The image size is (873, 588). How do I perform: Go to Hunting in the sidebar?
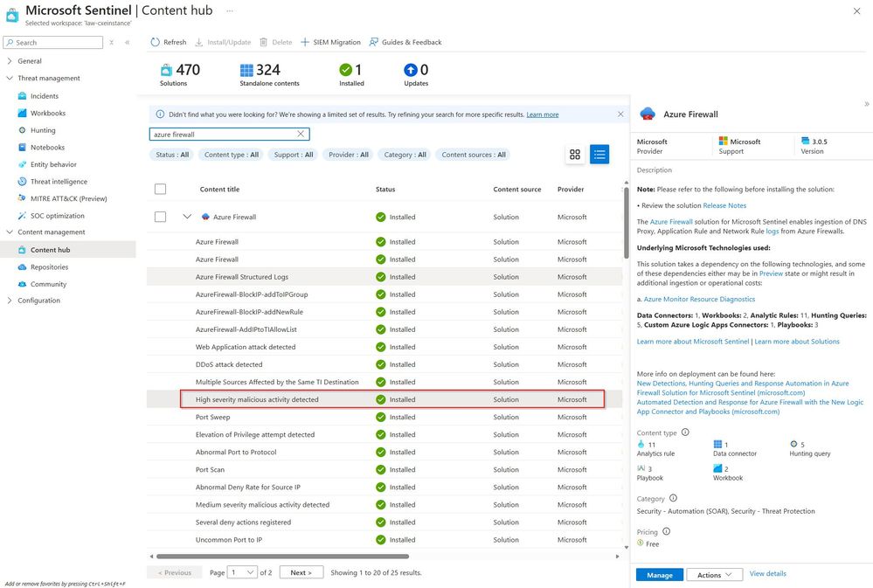[43, 130]
